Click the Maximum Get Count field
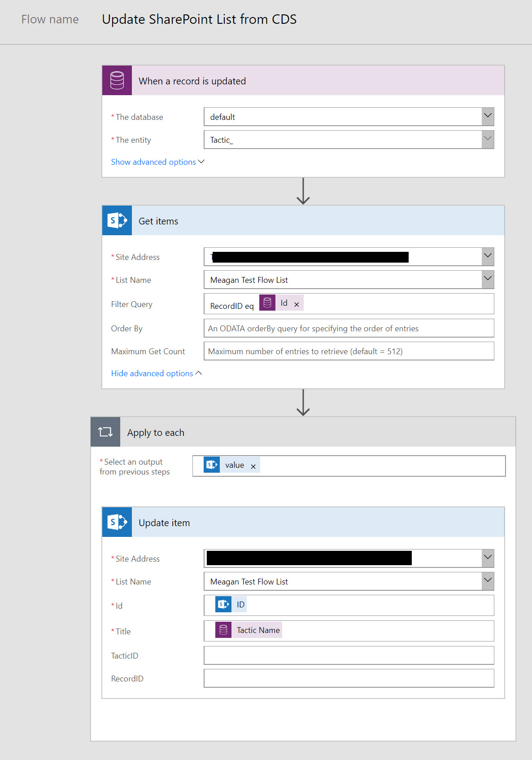 349,351
